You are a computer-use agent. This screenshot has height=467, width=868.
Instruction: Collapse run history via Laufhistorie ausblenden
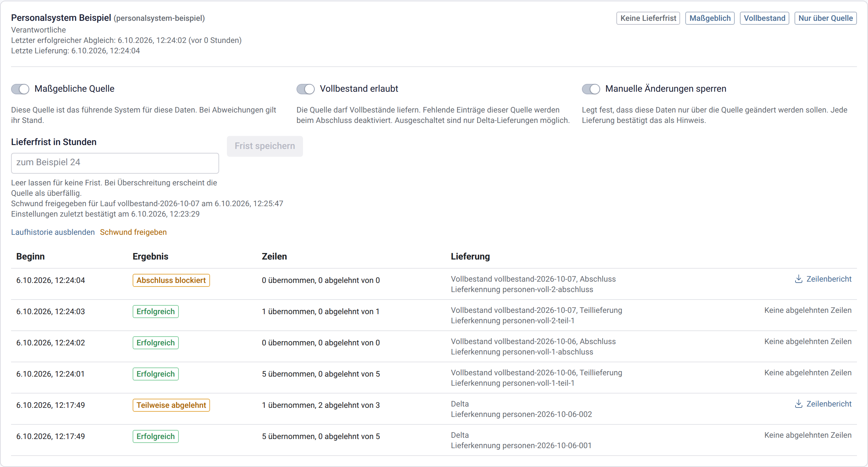(x=53, y=232)
